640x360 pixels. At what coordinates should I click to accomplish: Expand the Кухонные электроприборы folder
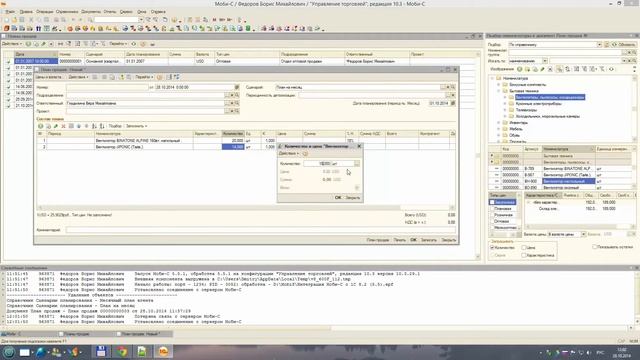point(505,104)
